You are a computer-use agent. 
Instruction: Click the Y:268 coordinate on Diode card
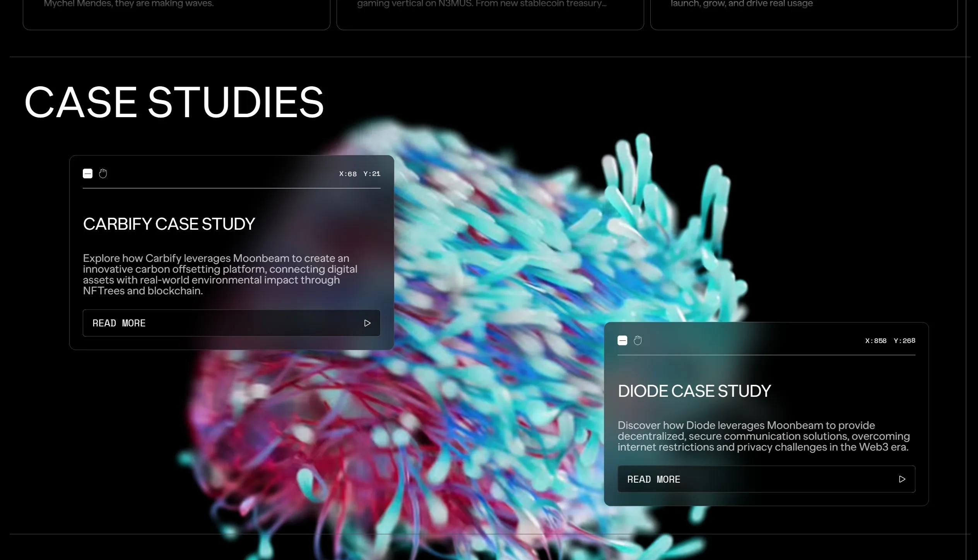pos(904,341)
